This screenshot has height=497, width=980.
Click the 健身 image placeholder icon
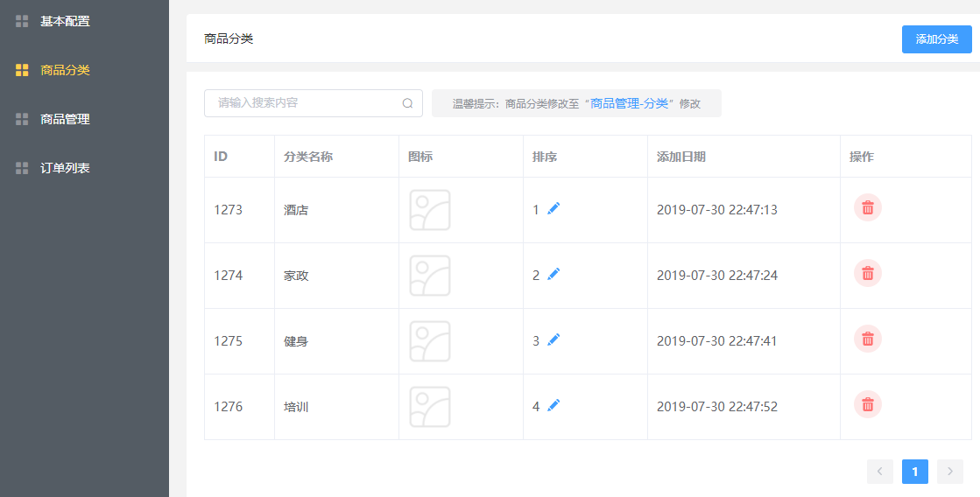pos(430,341)
